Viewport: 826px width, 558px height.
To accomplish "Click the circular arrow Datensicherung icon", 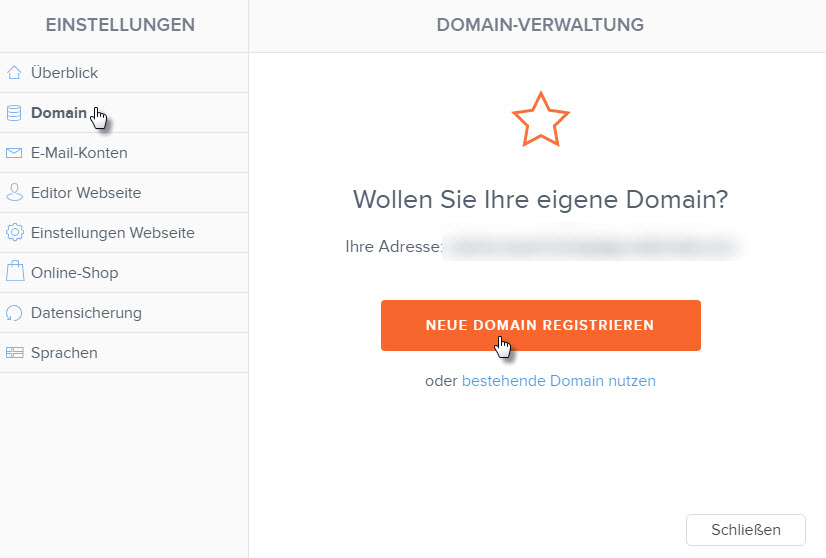I will click(14, 312).
